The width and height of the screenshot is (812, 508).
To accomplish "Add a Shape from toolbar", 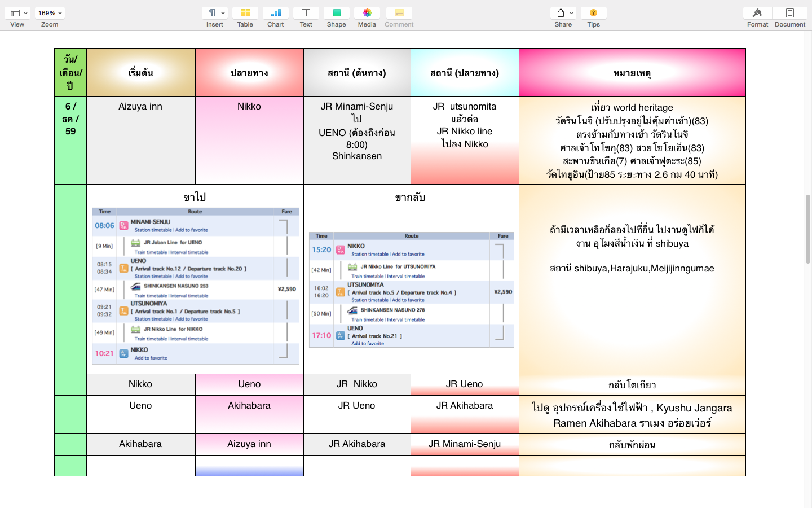I will pyautogui.click(x=337, y=13).
